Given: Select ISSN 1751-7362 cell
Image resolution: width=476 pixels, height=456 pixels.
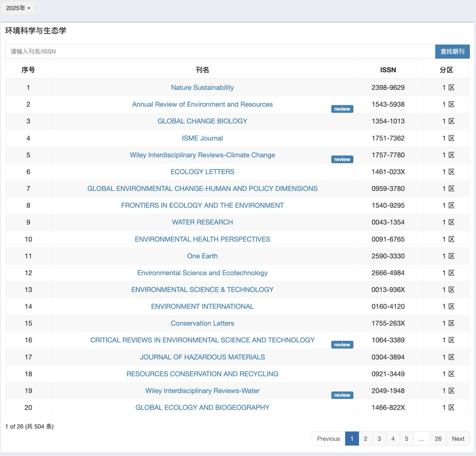Looking at the screenshot, I should (x=388, y=138).
